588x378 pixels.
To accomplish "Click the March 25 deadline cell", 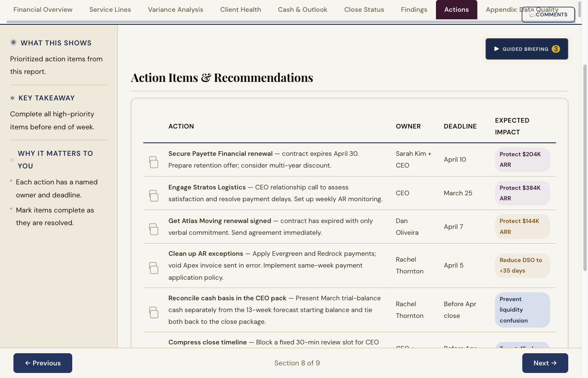I will pos(458,193).
